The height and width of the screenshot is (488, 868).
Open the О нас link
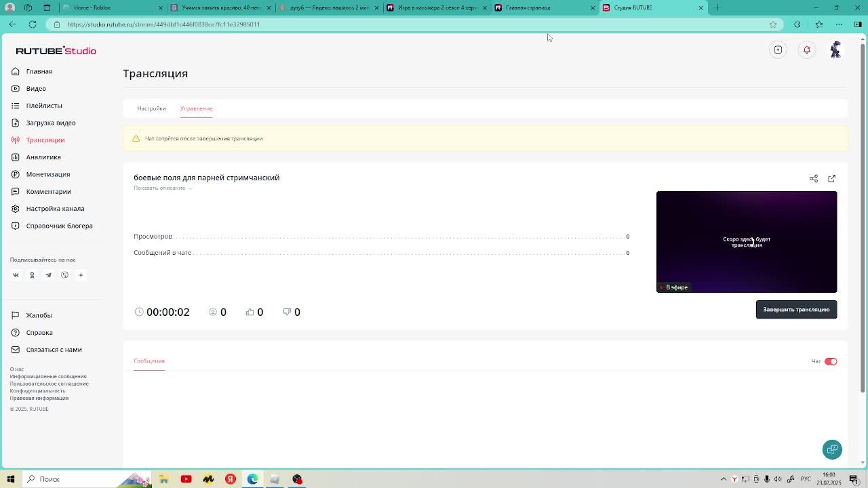tap(17, 369)
